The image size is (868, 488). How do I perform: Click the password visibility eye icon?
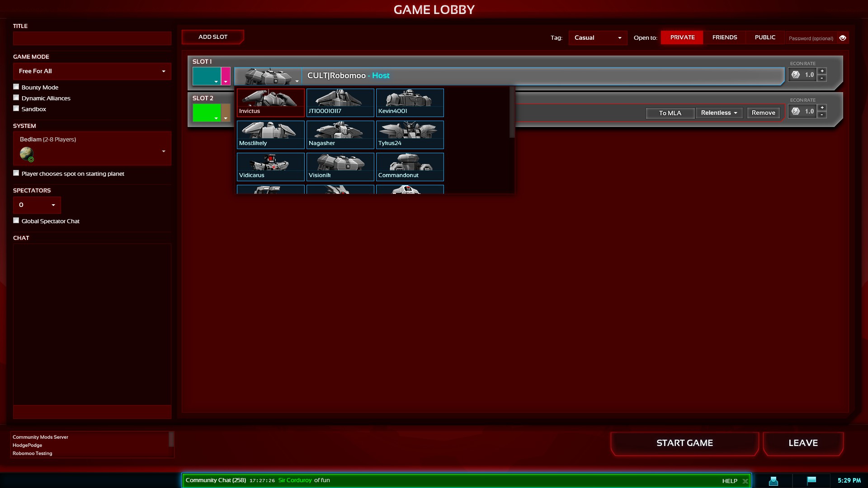click(843, 38)
